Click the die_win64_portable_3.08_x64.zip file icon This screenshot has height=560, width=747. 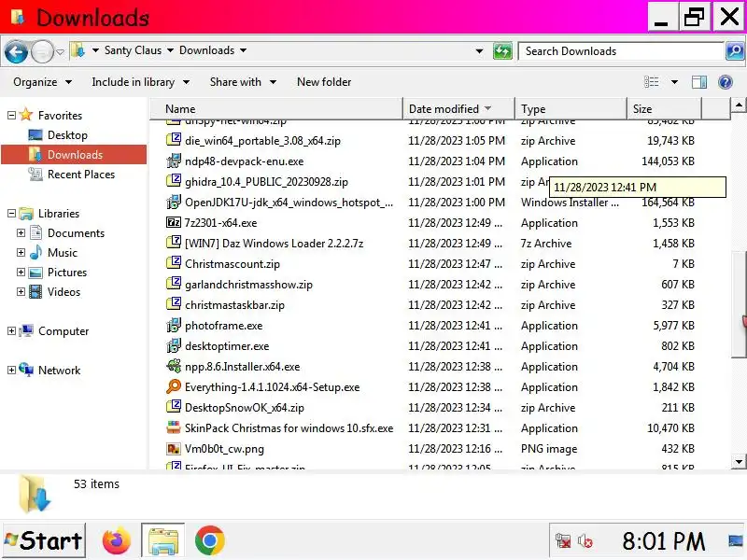(174, 140)
